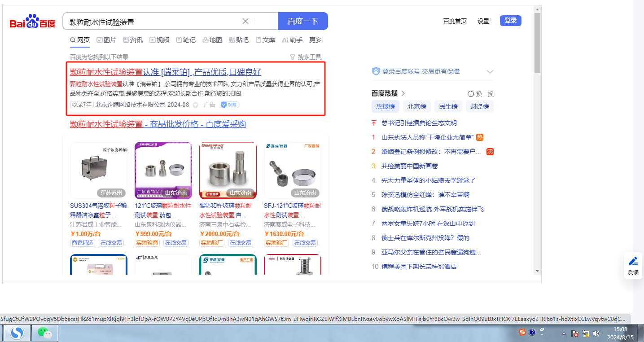644x342 pixels.
Task: Select the 网页 tab
Action: [80, 40]
